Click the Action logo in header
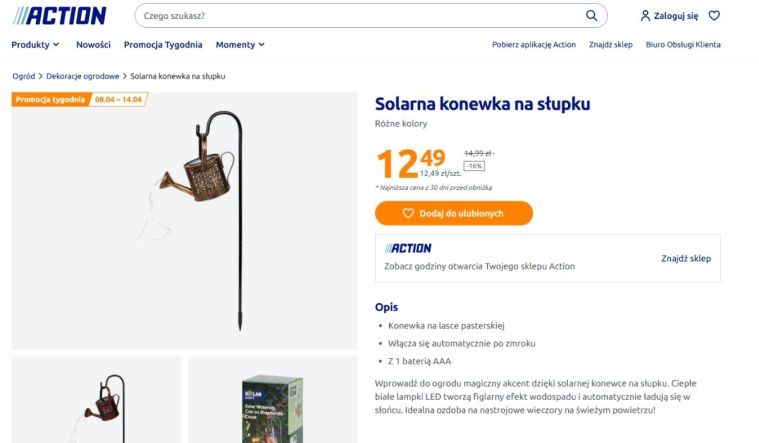This screenshot has width=759, height=443. [59, 15]
